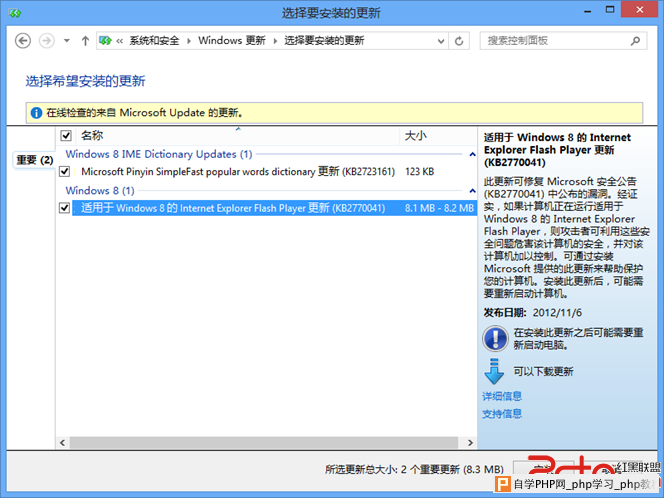Click the horizontal scrollbar left arrow
The height and width of the screenshot is (498, 664).
pyautogui.click(x=63, y=443)
